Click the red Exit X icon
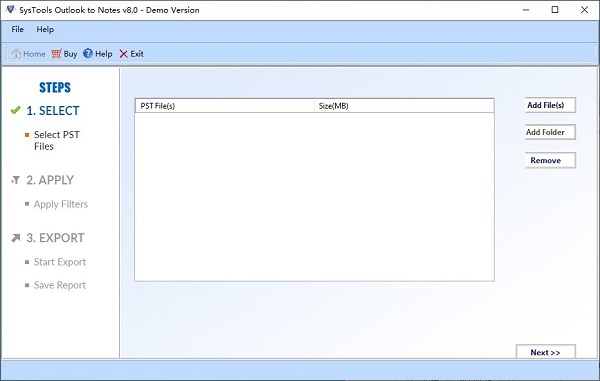The image size is (600, 381). [x=123, y=54]
